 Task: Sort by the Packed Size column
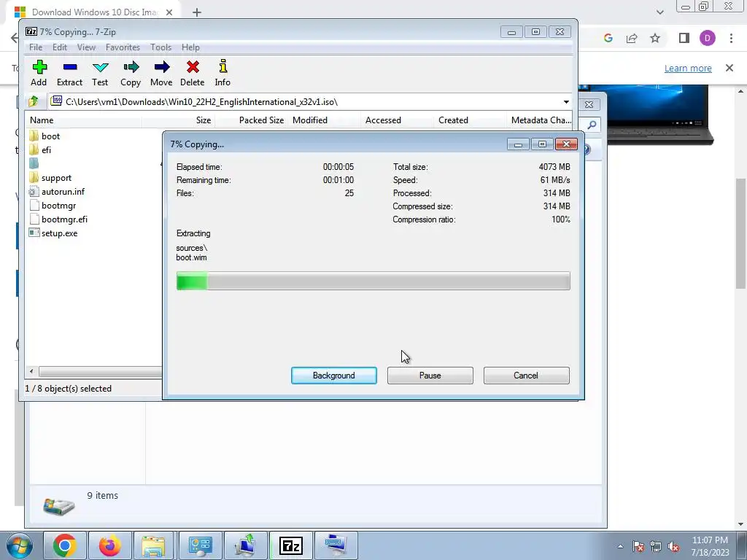[251, 120]
